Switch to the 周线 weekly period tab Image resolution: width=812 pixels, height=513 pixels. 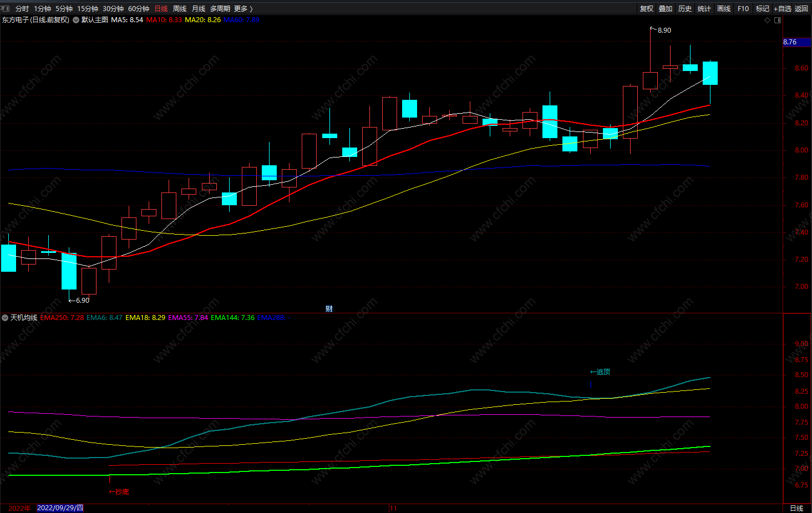pyautogui.click(x=180, y=8)
